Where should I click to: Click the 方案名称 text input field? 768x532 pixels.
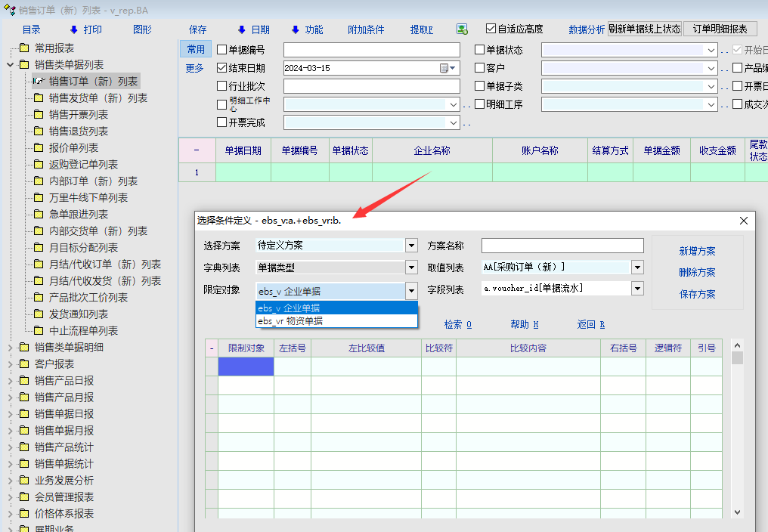click(562, 246)
